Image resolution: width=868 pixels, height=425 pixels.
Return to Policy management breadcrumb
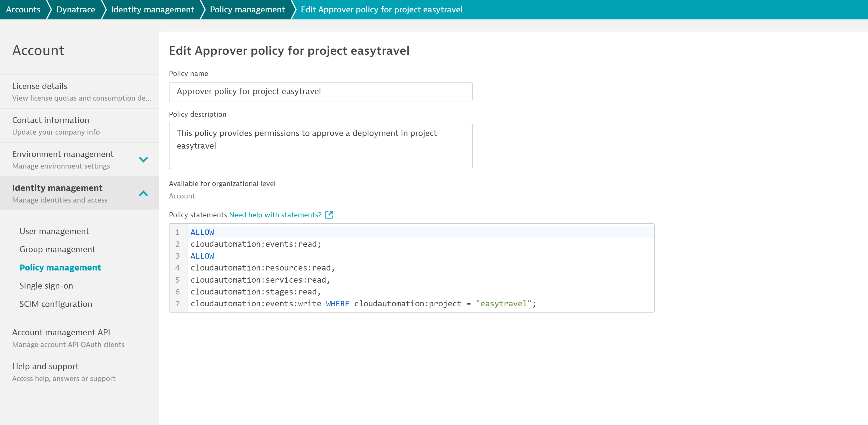coord(247,9)
